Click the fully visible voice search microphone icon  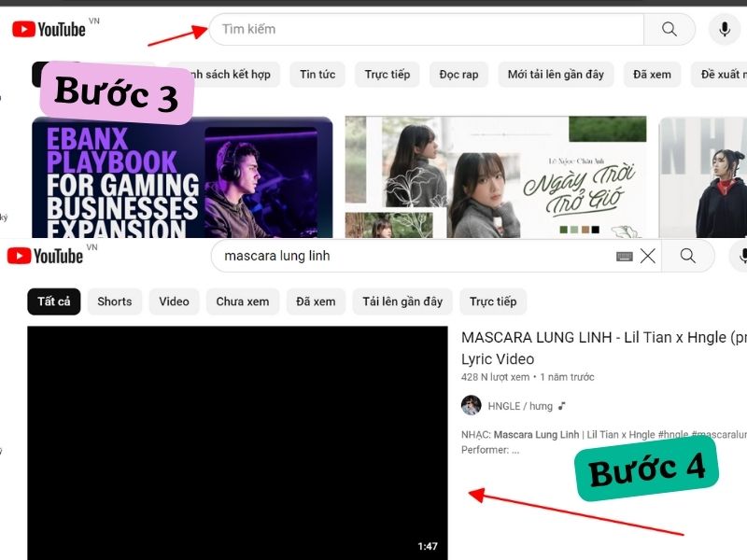click(724, 29)
